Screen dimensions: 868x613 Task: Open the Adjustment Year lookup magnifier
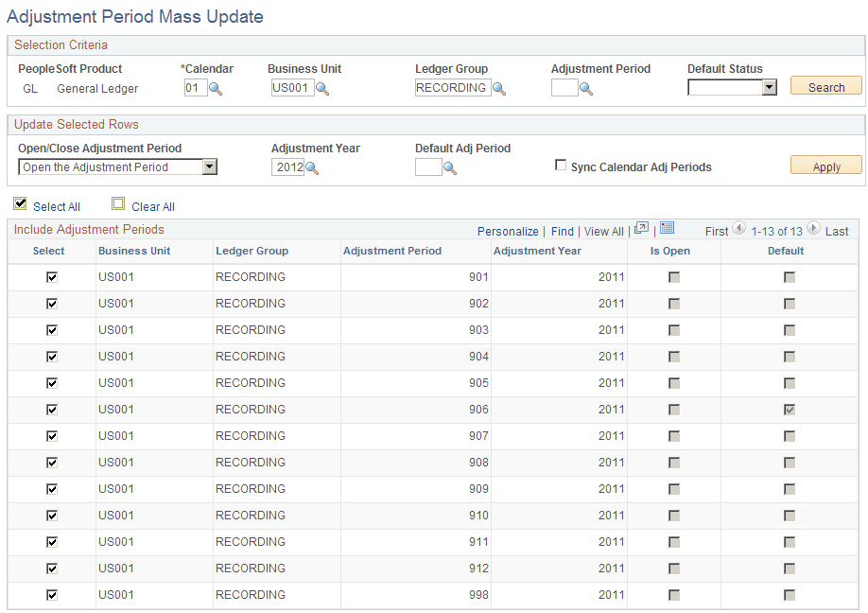pos(312,166)
